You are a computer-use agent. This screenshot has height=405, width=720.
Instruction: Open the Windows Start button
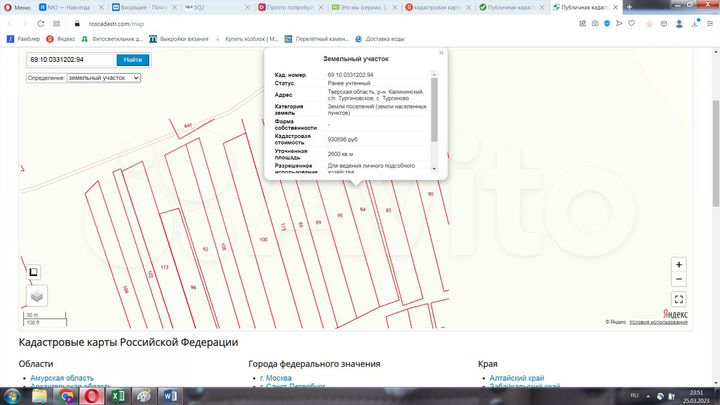click(x=12, y=396)
